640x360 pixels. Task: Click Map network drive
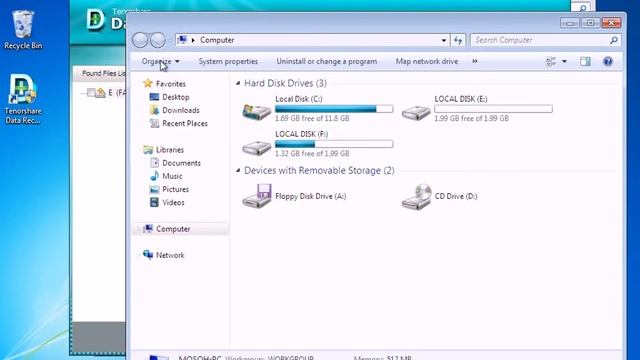pos(427,62)
